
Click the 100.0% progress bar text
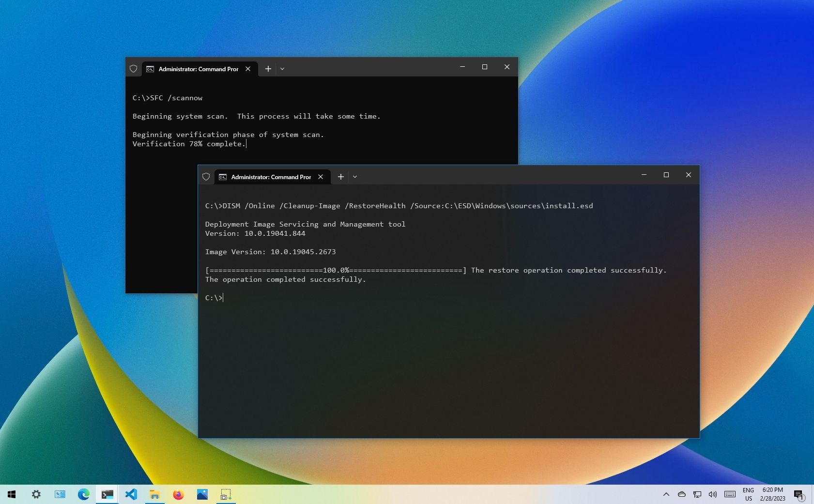336,270
